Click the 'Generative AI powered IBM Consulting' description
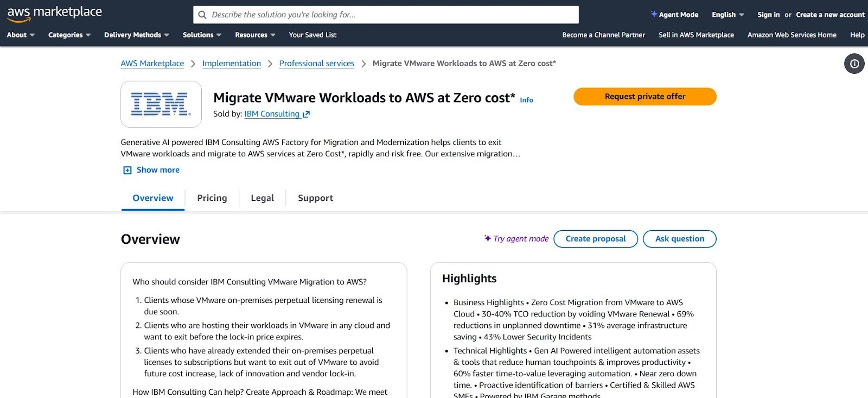Screen dimensions: 868x398 point(320,148)
